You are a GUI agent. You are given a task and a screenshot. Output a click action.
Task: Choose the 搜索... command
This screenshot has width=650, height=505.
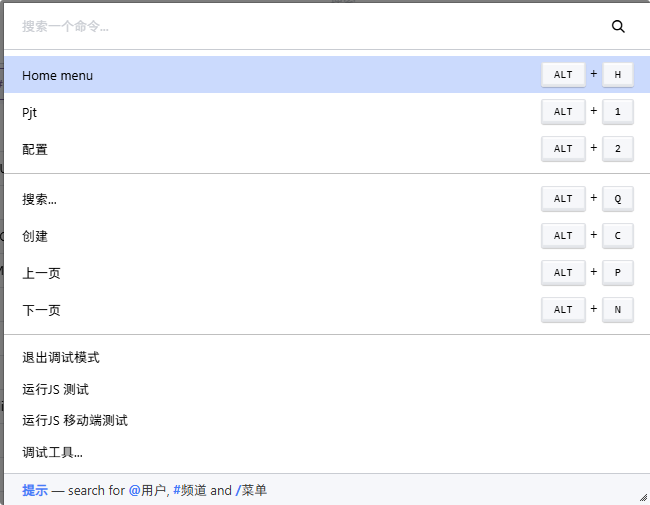point(327,199)
